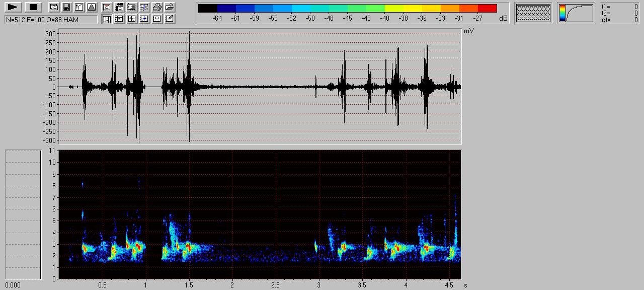The width and height of the screenshot is (644, 290).
Task: Toggle the grid cursor icon left of the blue crosshair
Action: [132, 19]
